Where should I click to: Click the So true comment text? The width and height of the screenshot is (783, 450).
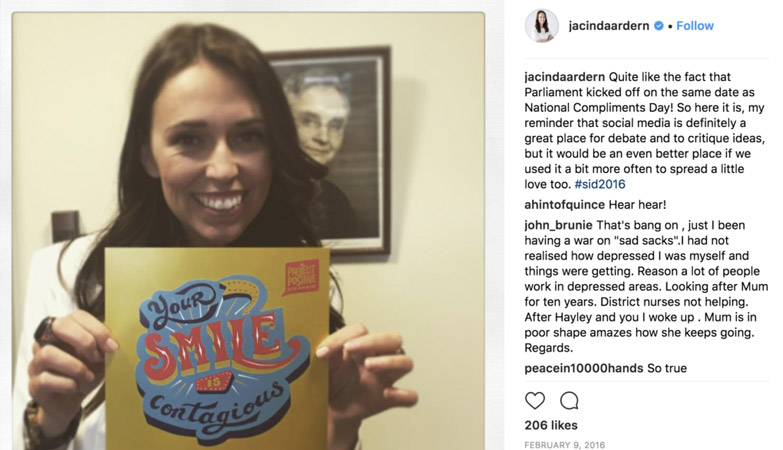tap(667, 369)
